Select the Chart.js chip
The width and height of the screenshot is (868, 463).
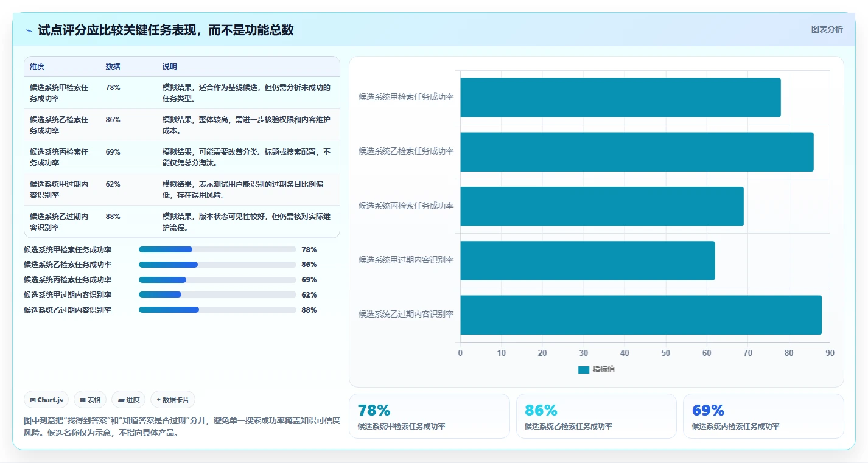pyautogui.click(x=46, y=400)
